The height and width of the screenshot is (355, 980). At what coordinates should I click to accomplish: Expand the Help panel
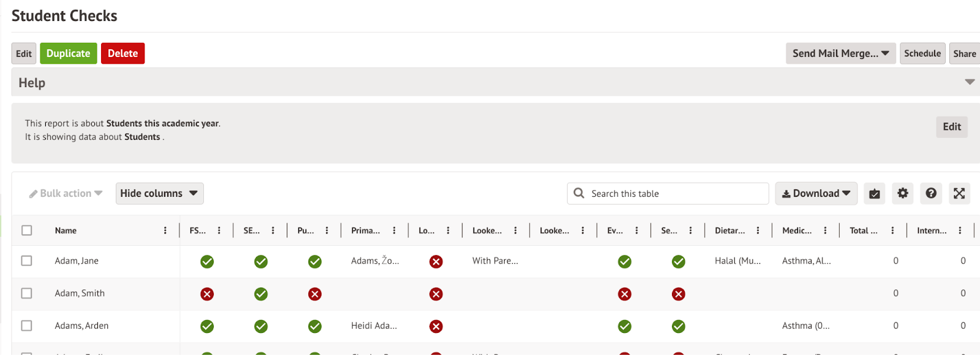(970, 82)
